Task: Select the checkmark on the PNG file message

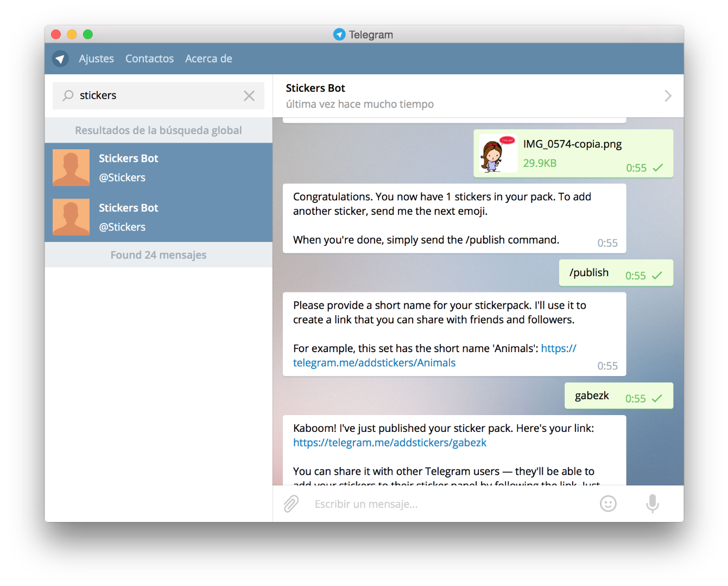Action: click(657, 168)
